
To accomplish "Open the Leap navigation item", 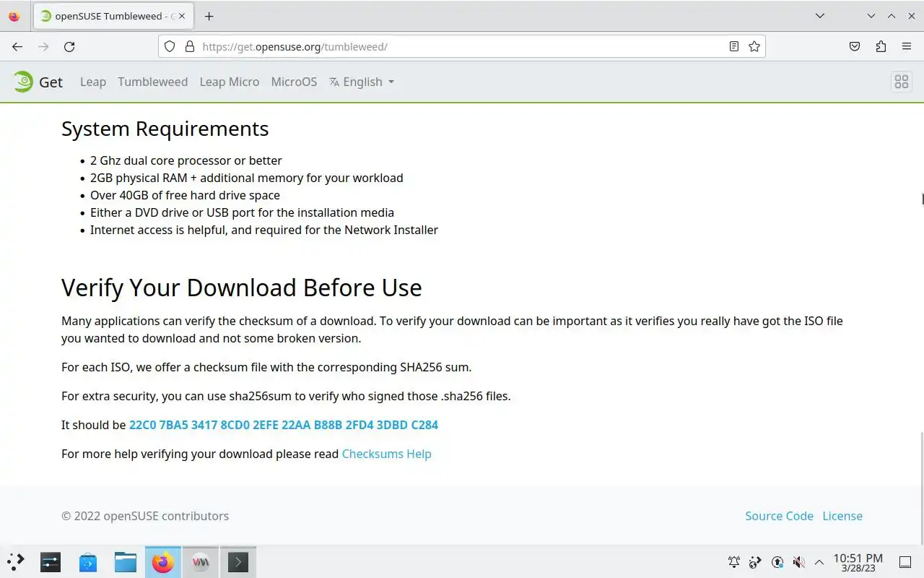I will pos(93,82).
